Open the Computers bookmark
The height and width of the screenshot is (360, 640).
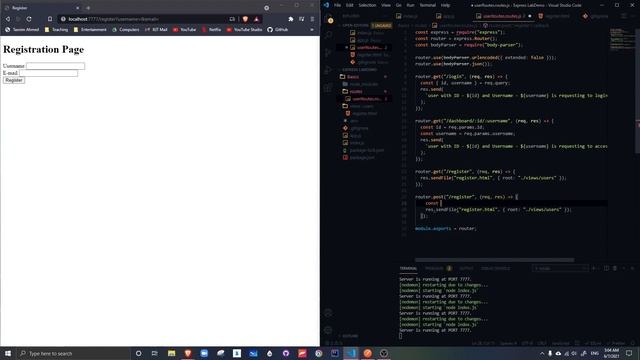[x=126, y=29]
